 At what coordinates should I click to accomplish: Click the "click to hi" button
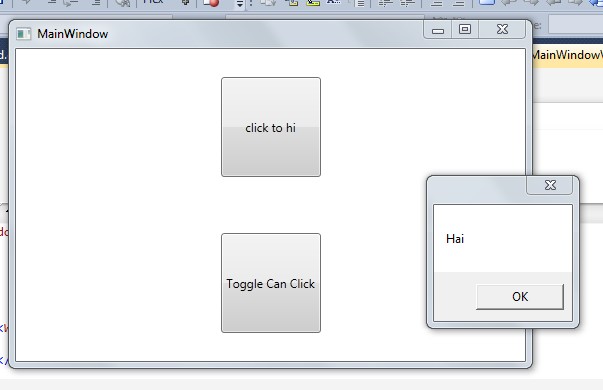point(271,127)
